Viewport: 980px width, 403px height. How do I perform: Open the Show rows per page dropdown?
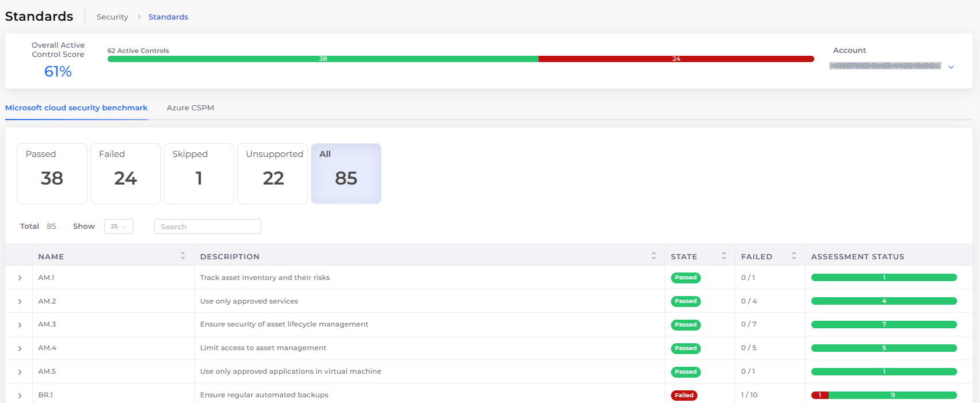pyautogui.click(x=119, y=227)
